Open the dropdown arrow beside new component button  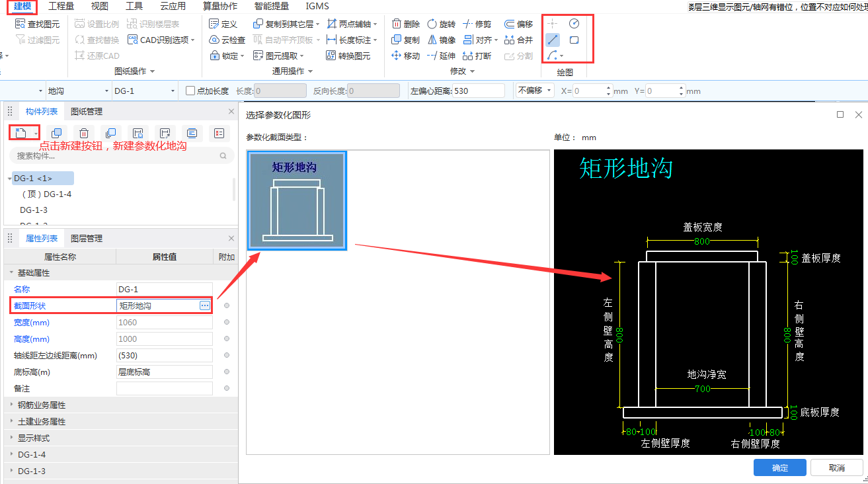coord(36,134)
